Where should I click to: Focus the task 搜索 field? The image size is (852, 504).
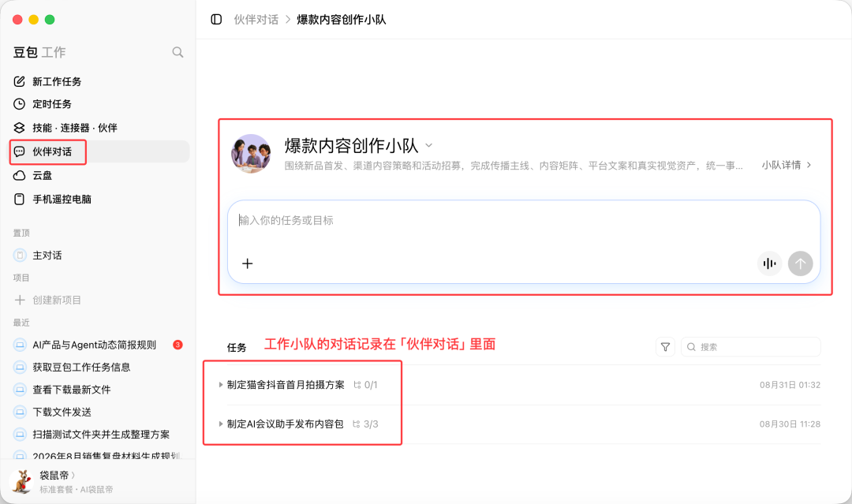750,347
